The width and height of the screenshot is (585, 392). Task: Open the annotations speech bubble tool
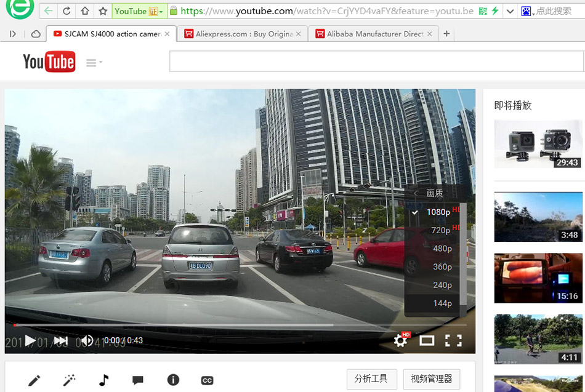click(x=138, y=380)
